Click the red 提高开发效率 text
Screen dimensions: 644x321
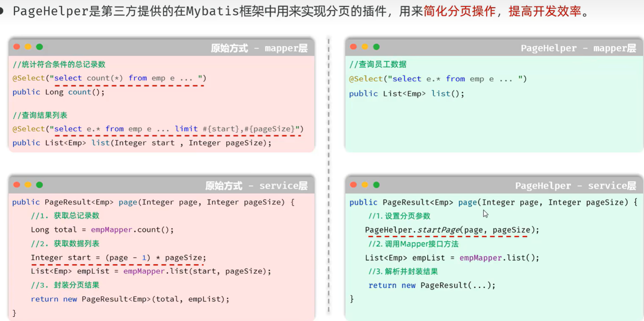(545, 11)
